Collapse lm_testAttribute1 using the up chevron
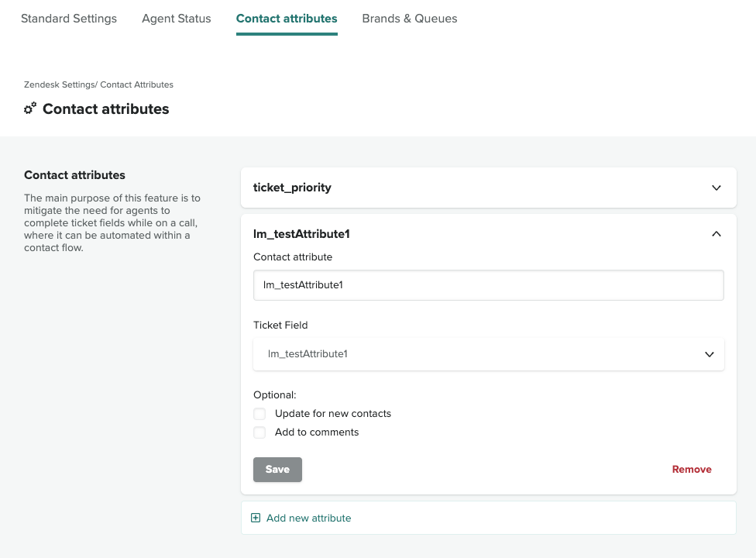756x558 pixels. coord(716,233)
